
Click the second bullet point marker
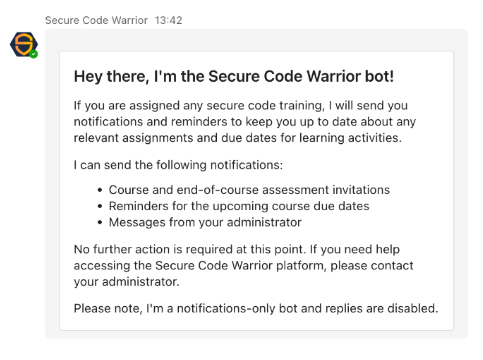point(100,206)
